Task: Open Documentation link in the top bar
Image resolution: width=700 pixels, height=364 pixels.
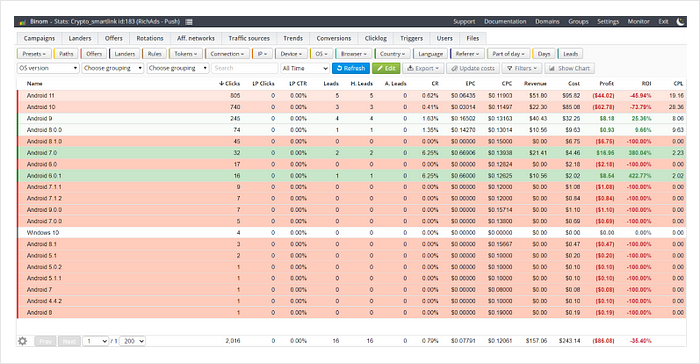Action: pos(505,21)
